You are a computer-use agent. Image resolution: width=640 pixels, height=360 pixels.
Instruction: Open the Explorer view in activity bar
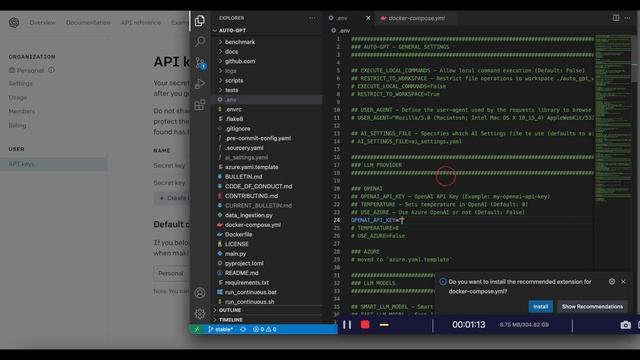click(200, 20)
